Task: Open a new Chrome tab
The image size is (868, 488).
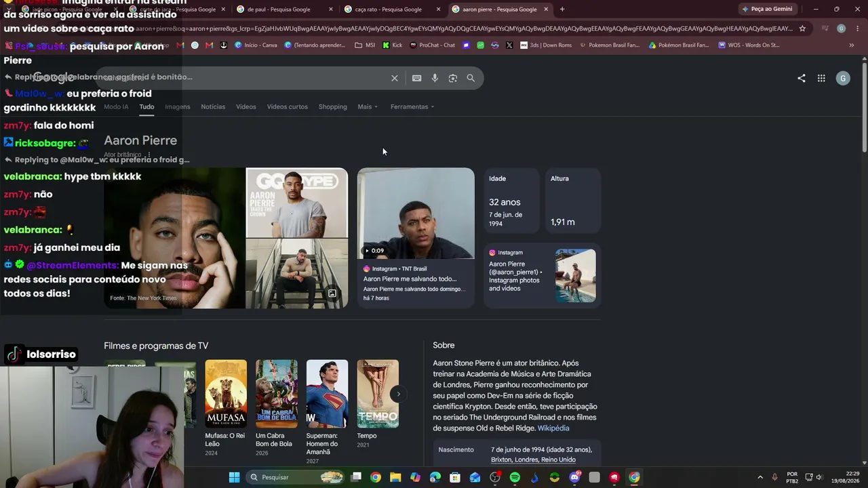Action: (562, 9)
